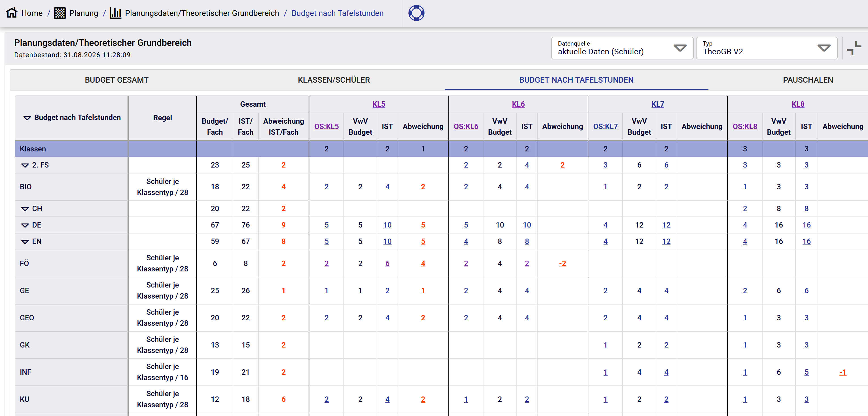Click the Planung checkerboard icon
868x416 pixels.
coord(60,13)
